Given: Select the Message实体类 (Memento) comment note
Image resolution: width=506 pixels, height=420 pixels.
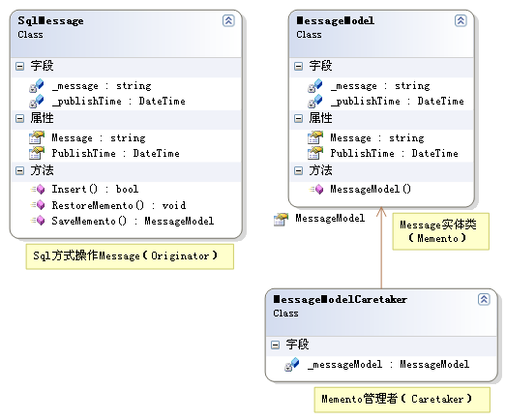Looking at the screenshot, I should [x=441, y=231].
